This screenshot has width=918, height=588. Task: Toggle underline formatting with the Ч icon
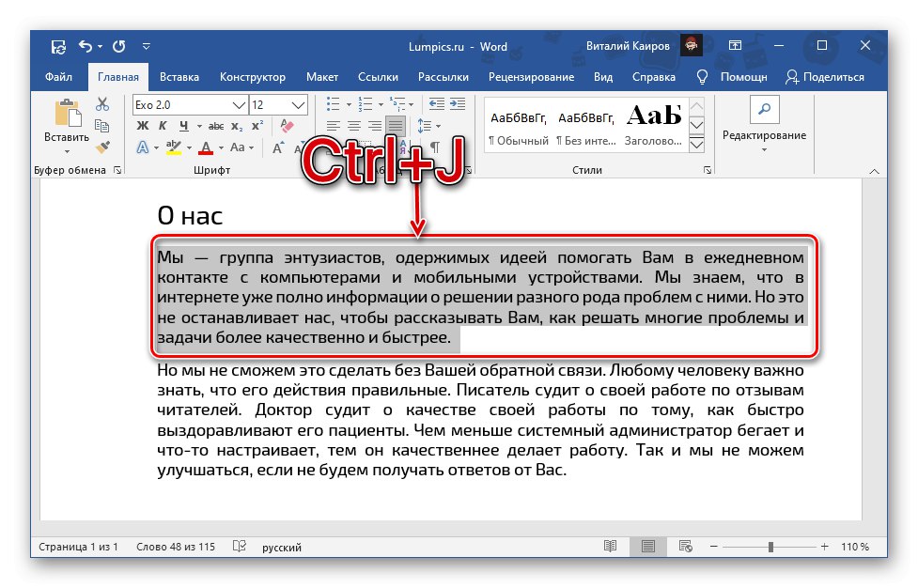click(x=183, y=125)
